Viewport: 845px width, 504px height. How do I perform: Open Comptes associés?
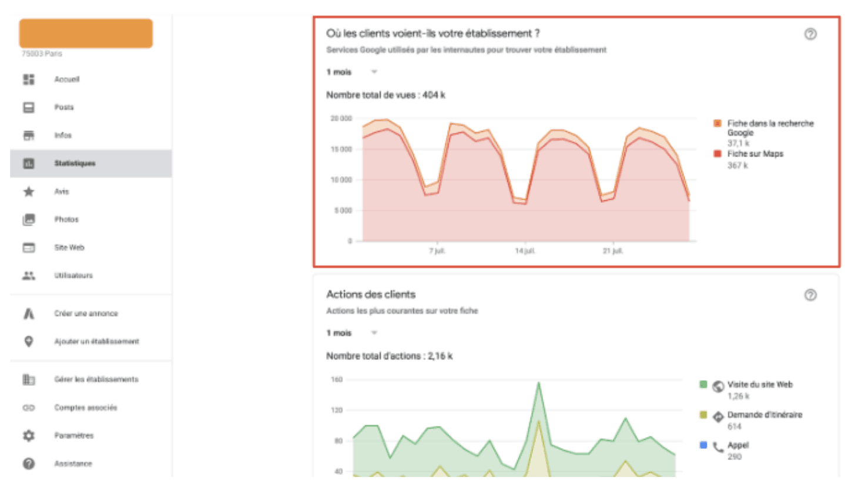click(86, 408)
